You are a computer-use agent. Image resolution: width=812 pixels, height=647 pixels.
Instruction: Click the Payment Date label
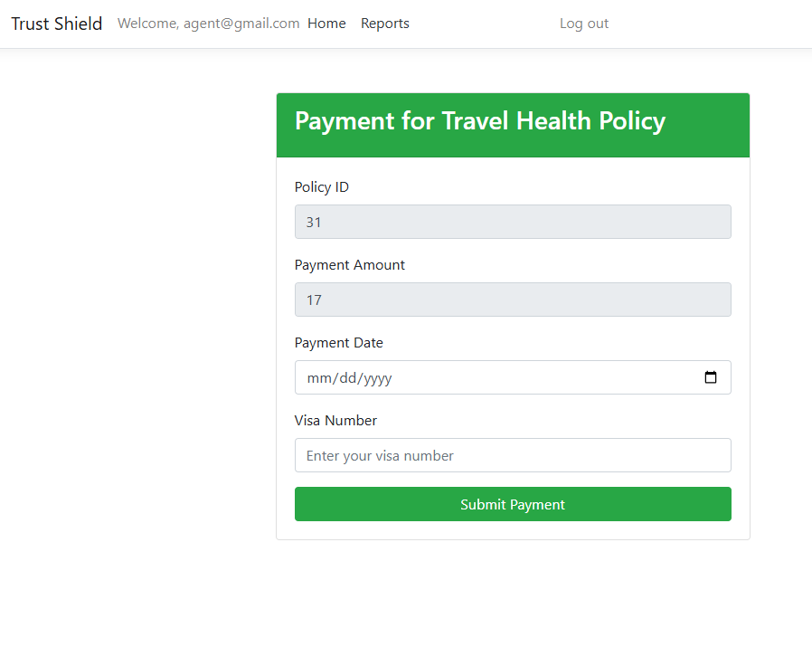click(x=339, y=343)
